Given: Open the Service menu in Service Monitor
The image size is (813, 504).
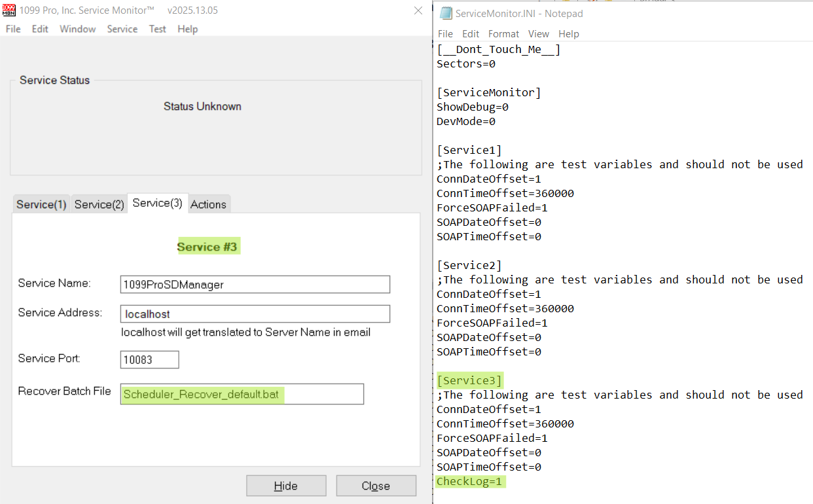Looking at the screenshot, I should (122, 29).
